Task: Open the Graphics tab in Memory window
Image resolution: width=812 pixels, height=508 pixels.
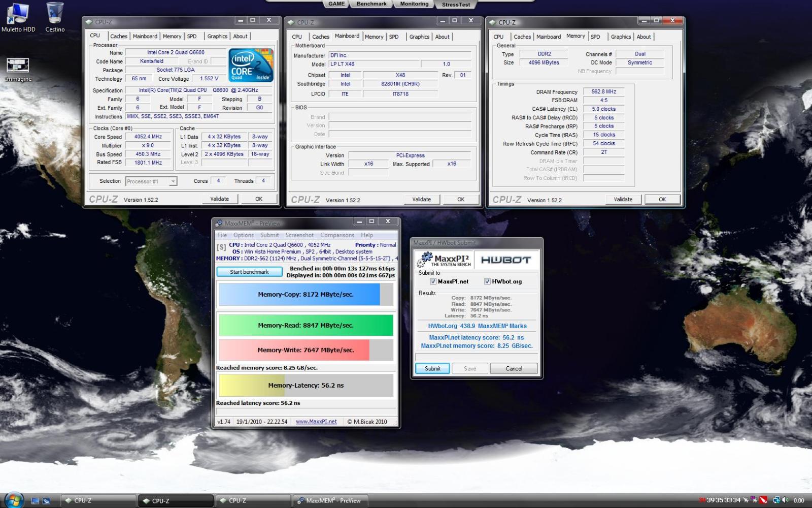Action: click(621, 37)
